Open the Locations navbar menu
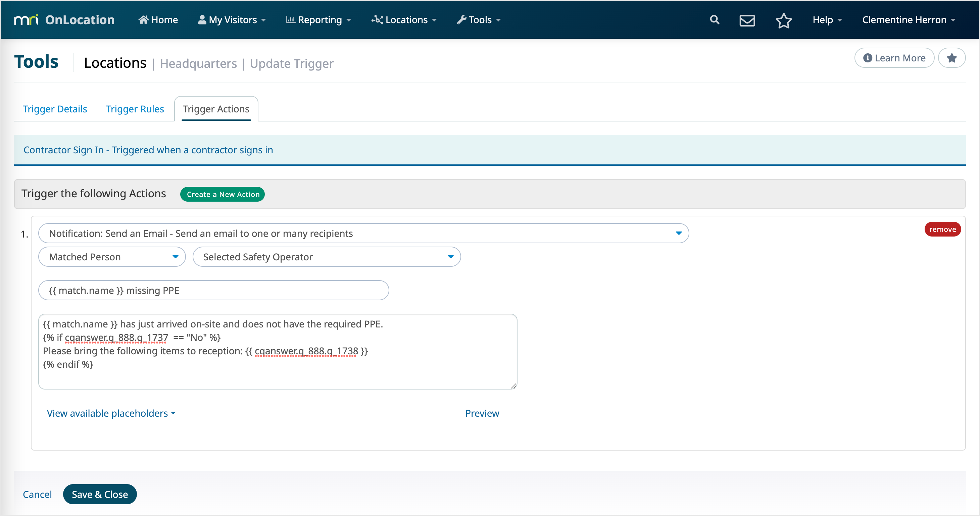Screen dimensions: 980x516 pyautogui.click(x=404, y=20)
